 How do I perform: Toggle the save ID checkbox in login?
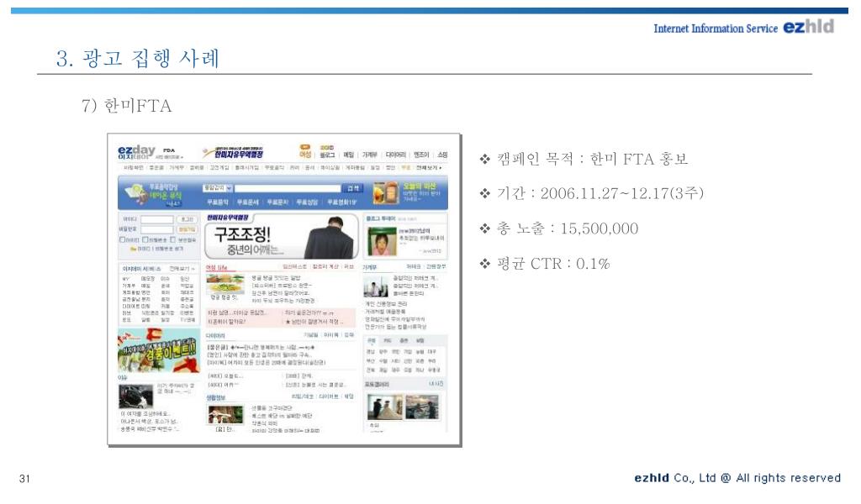tap(123, 240)
